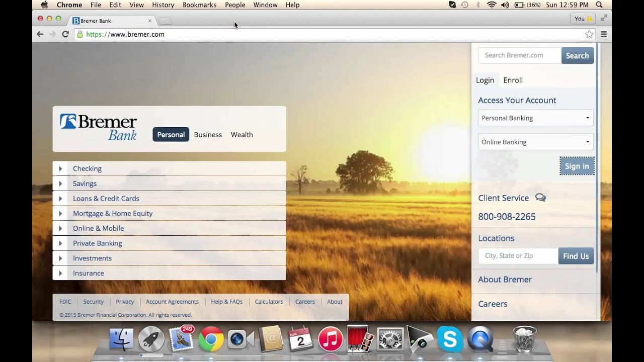This screenshot has width=644, height=362.
Task: Go back with the browser back arrow
Action: pyautogui.click(x=40, y=34)
